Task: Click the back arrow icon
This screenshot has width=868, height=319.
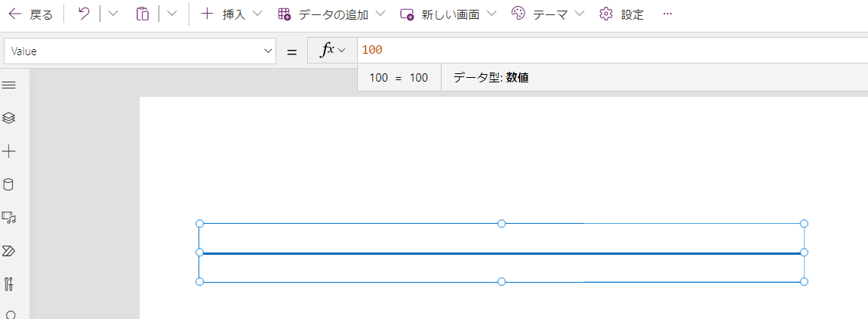Action: pos(16,14)
